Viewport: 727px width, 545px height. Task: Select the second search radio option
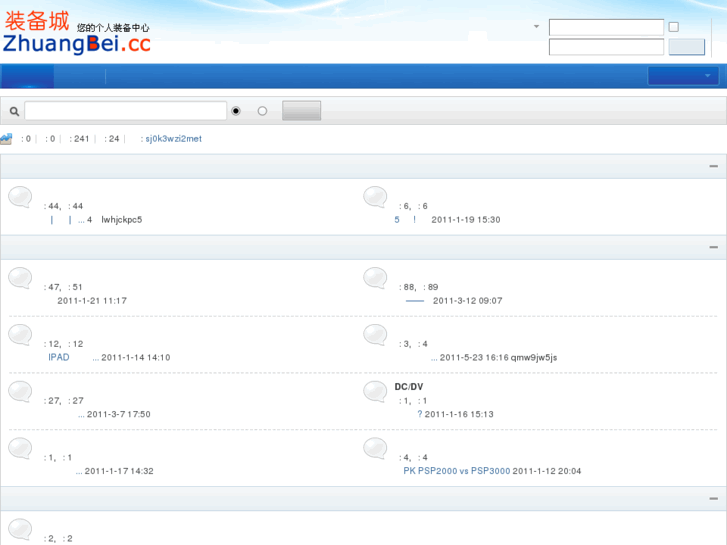[262, 111]
